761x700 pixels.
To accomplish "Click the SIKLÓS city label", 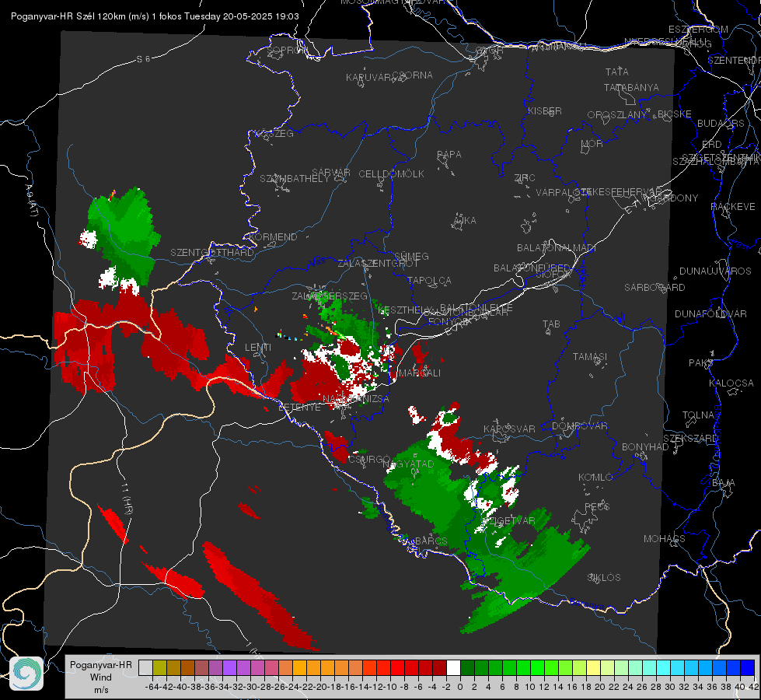I will [x=604, y=578].
